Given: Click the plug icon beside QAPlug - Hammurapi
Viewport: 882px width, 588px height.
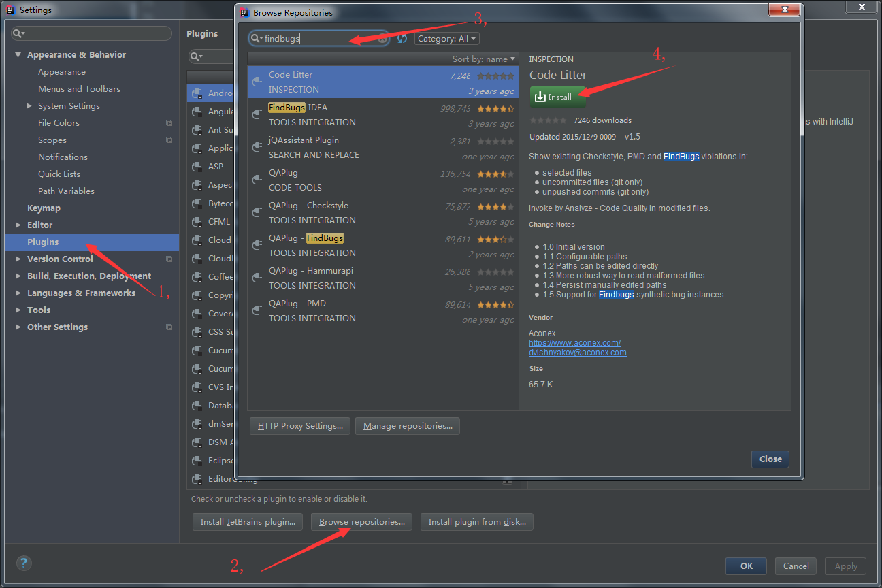Looking at the screenshot, I should click(257, 278).
